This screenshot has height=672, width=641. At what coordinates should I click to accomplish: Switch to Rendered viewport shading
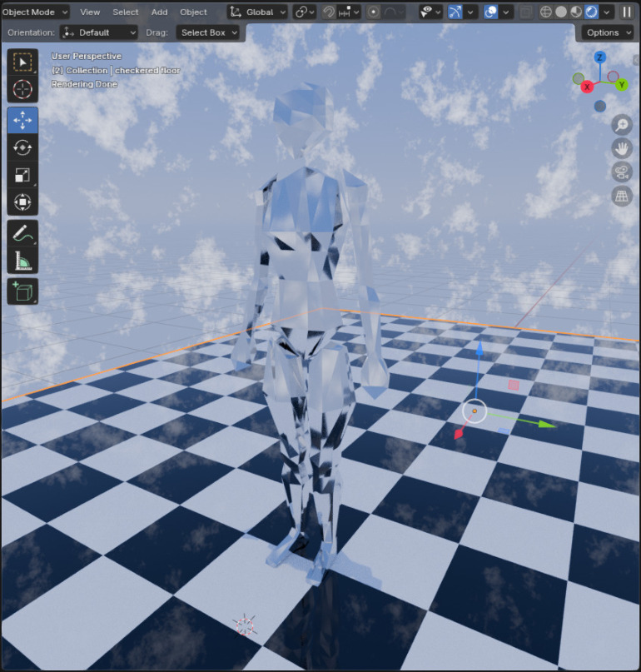point(591,12)
